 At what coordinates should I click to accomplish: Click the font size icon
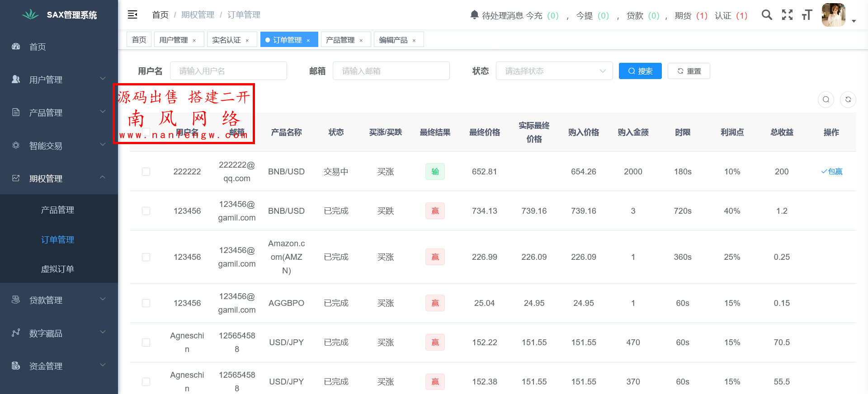(807, 15)
